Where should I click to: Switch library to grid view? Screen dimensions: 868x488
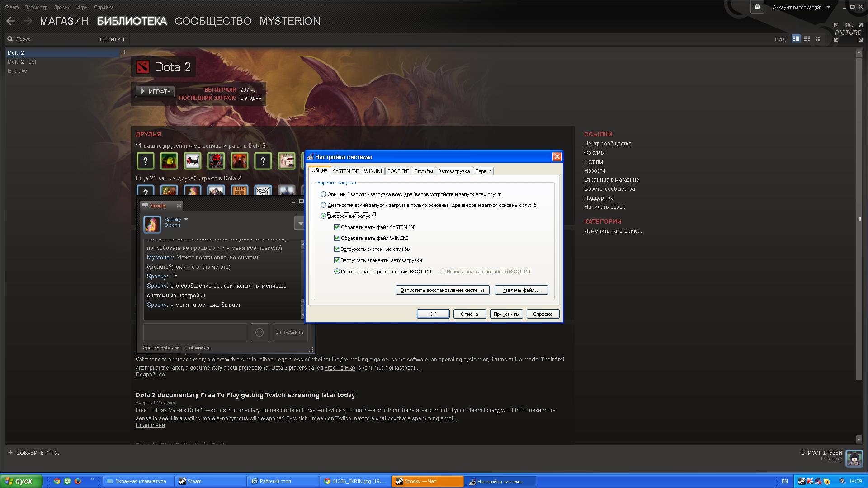coord(817,39)
